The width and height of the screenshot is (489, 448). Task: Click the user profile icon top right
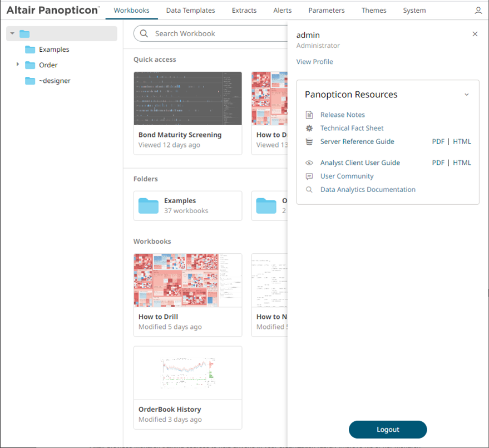point(479,10)
